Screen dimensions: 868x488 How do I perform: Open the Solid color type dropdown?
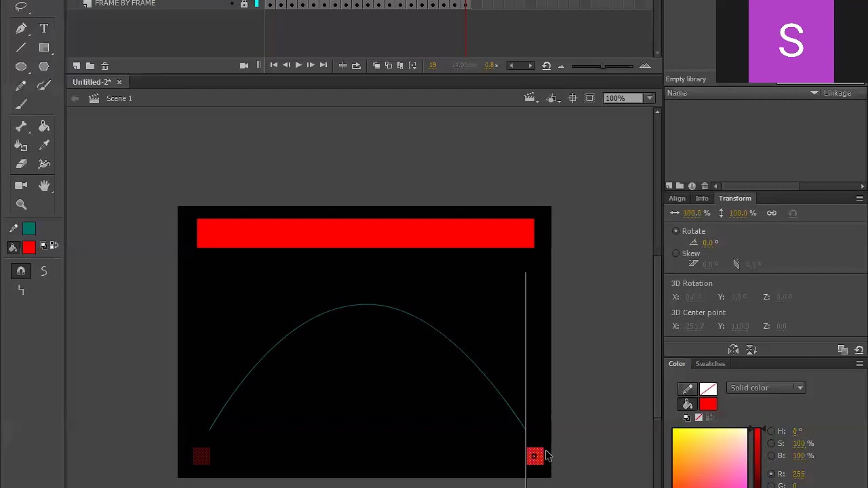tap(766, 388)
